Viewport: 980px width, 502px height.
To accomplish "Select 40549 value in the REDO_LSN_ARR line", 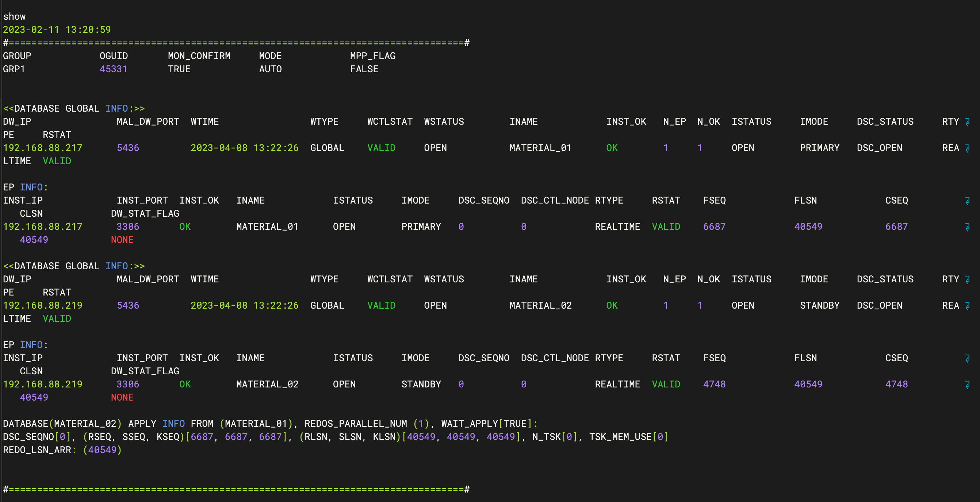I will coord(102,450).
